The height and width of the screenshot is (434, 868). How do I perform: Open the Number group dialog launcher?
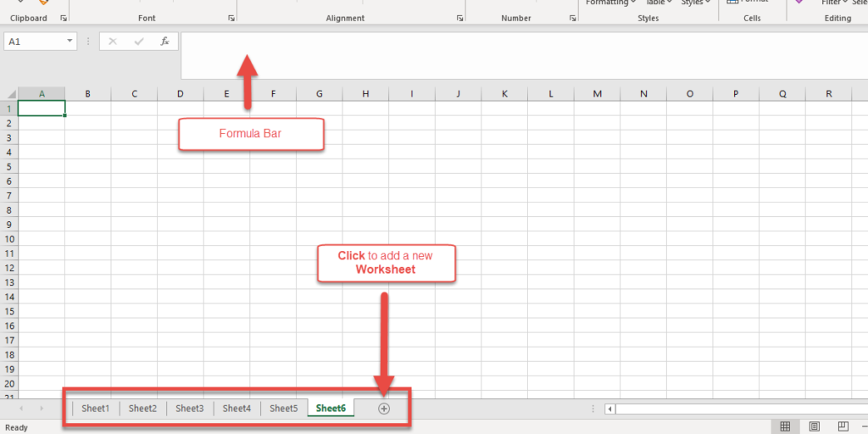572,19
